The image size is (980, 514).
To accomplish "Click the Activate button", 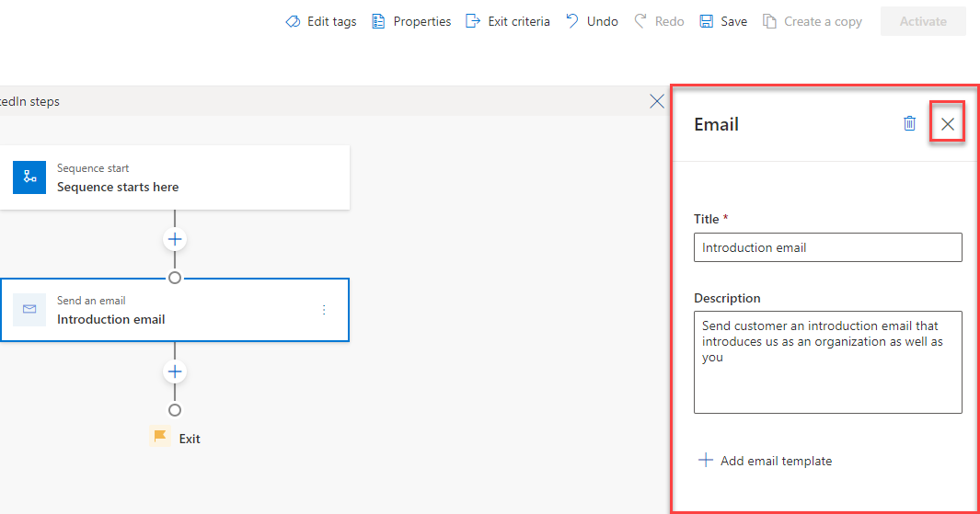I will tap(923, 21).
